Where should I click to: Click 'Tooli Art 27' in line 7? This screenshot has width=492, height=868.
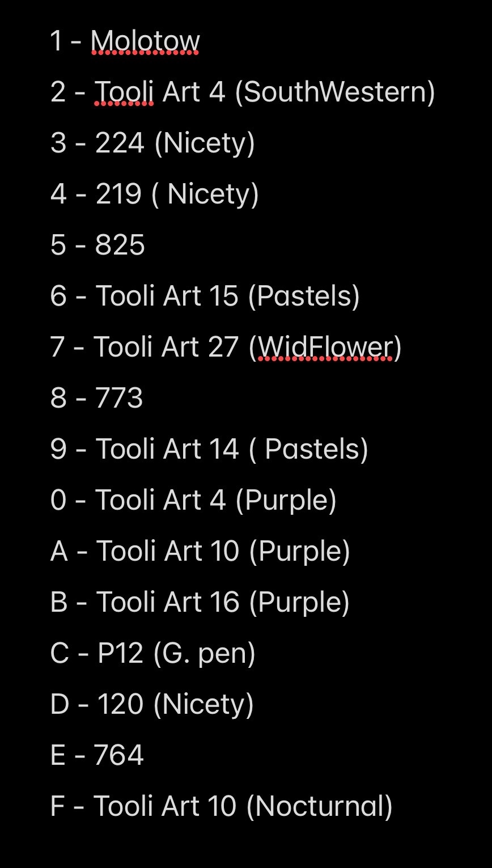(x=166, y=347)
